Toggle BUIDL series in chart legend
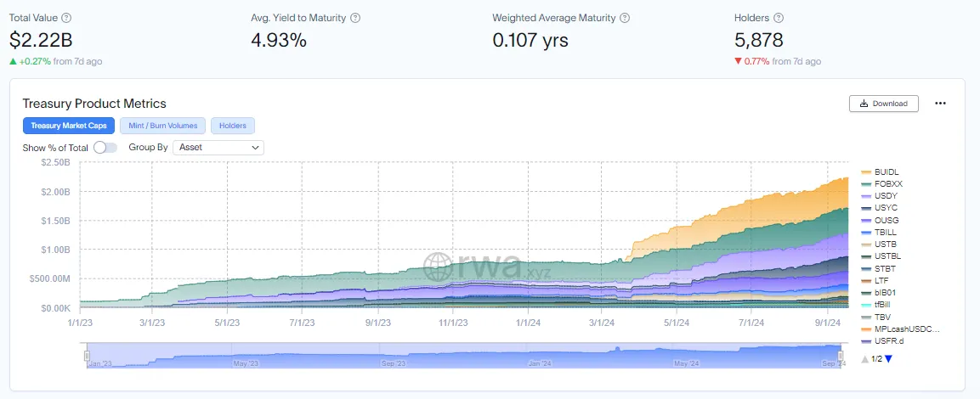The width and height of the screenshot is (980, 399). [881, 171]
